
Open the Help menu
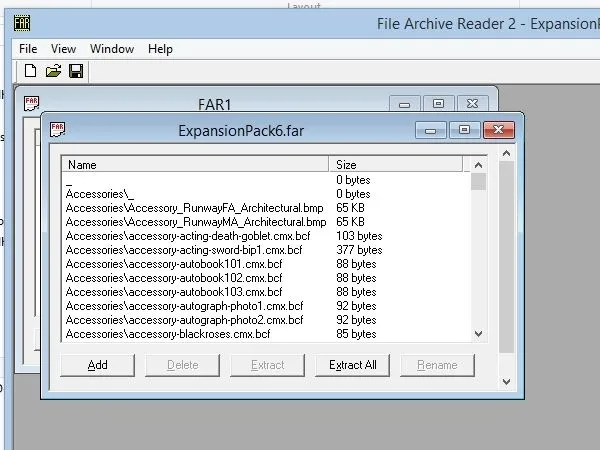(x=160, y=49)
